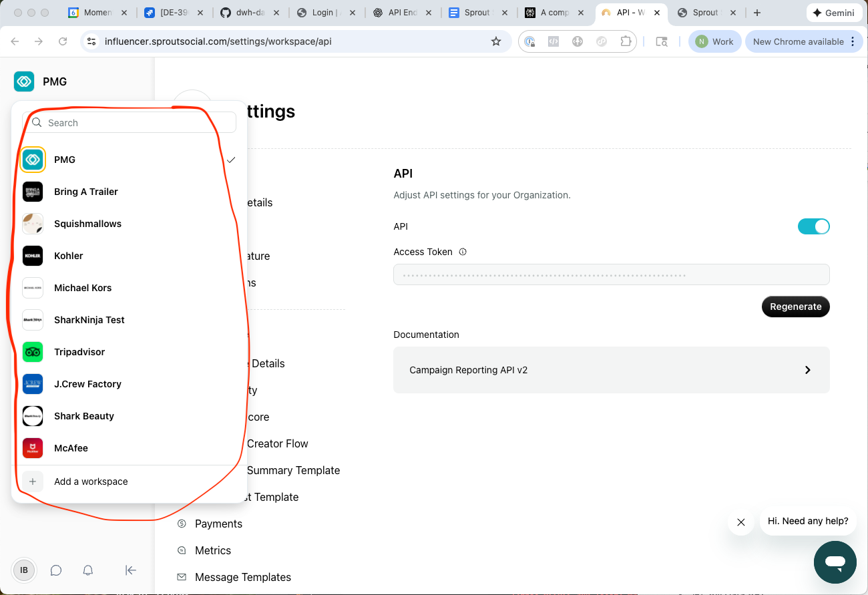The image size is (868, 595).
Task: Click the Access Token info icon
Action: click(x=463, y=252)
